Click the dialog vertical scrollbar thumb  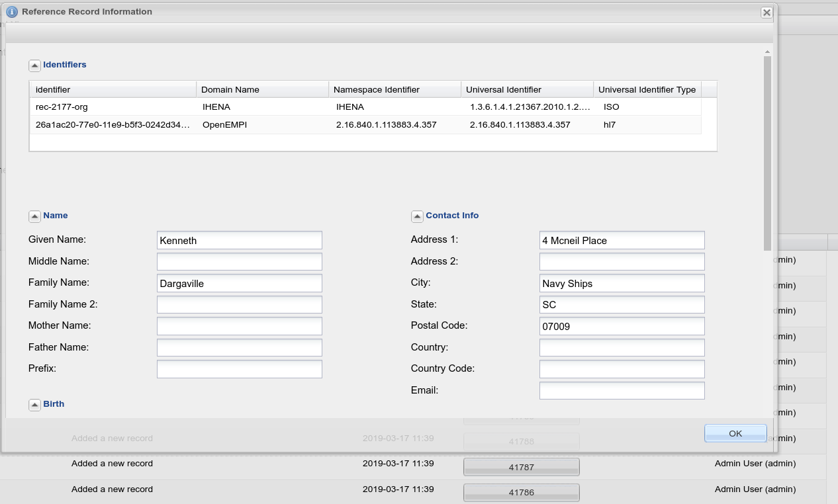tap(768, 153)
